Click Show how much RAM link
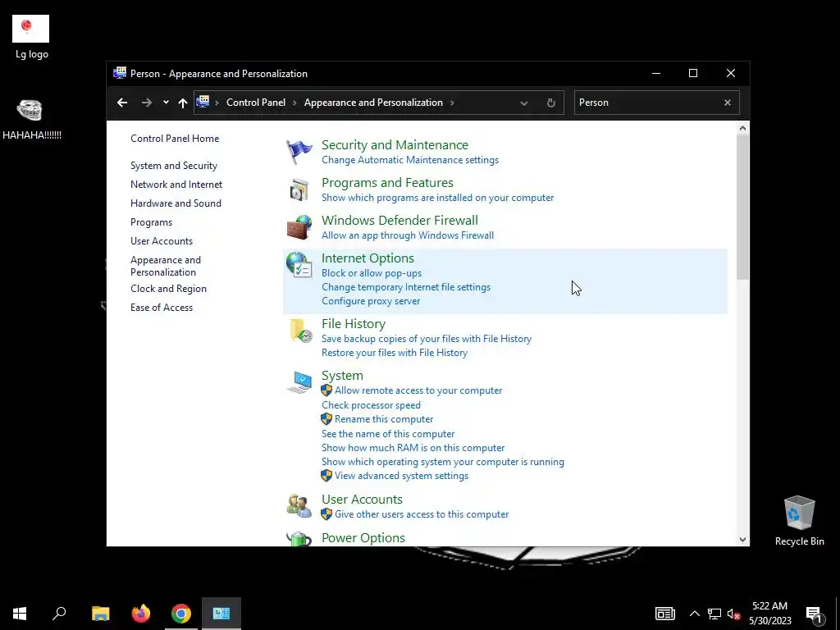Viewport: 840px width, 630px height. (x=413, y=448)
